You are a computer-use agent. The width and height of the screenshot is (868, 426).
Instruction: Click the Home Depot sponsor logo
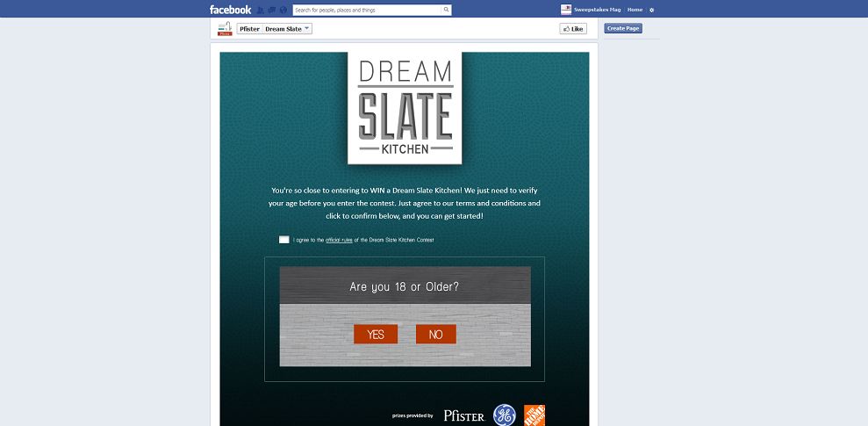(x=534, y=415)
